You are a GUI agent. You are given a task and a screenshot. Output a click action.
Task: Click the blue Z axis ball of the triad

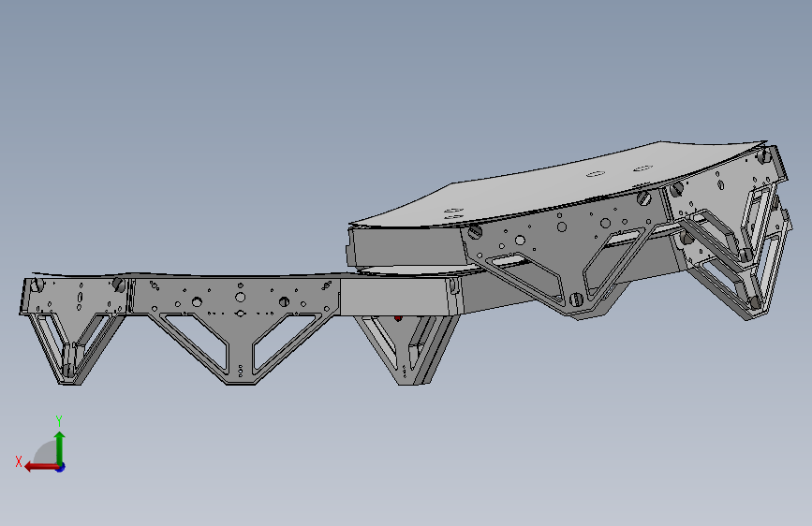coord(61,467)
